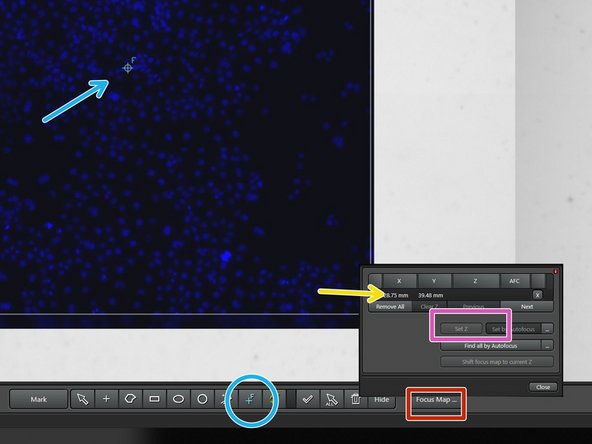
Task: Open options next to Find all by Autofocus
Action: click(547, 345)
